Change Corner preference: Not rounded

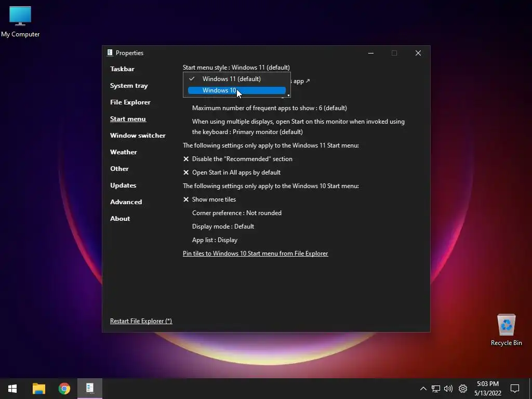tap(237, 213)
